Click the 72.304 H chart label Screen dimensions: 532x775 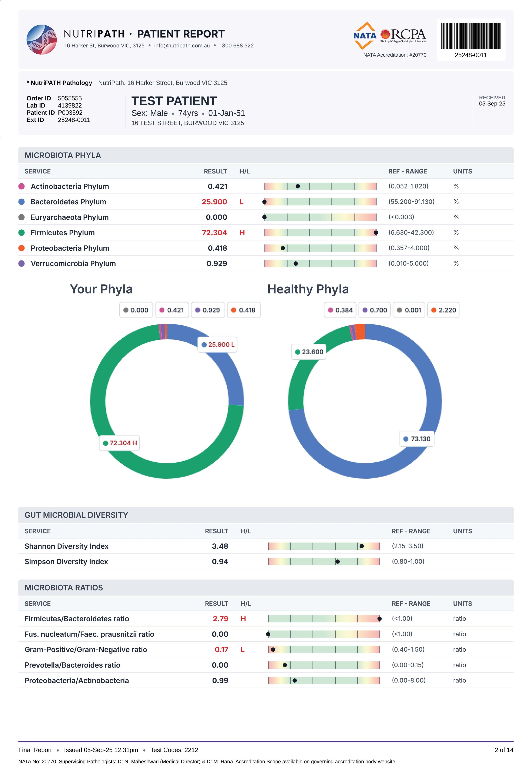tap(119, 443)
